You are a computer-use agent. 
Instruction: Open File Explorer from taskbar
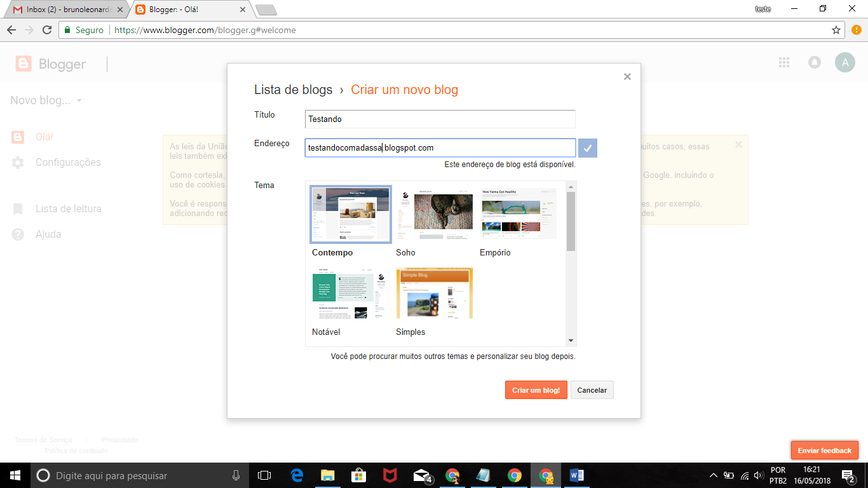[x=328, y=475]
